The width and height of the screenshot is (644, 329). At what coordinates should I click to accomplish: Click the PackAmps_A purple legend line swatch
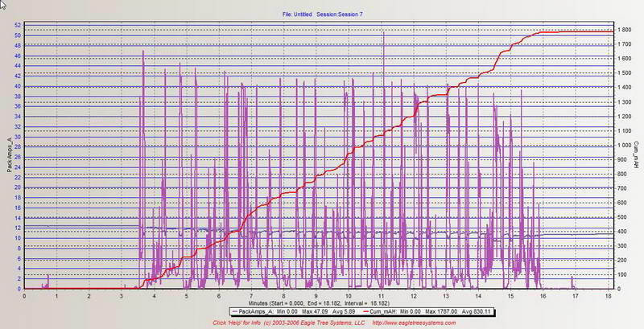point(233,311)
